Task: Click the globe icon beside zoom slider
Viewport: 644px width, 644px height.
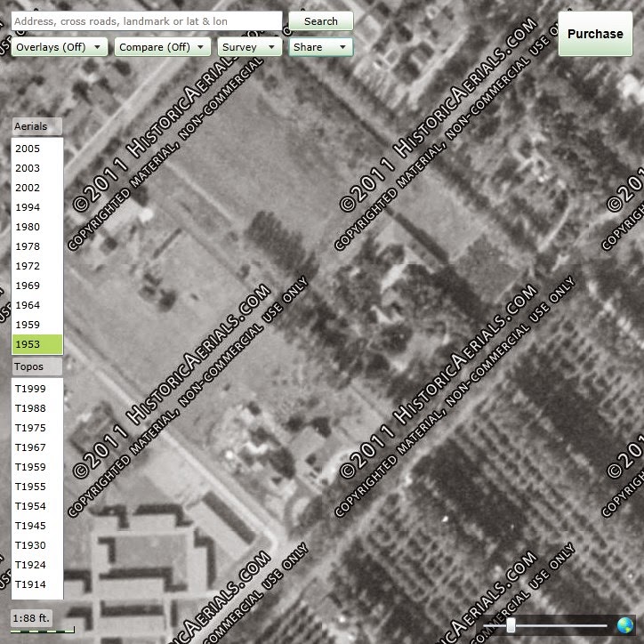Action: [x=625, y=625]
